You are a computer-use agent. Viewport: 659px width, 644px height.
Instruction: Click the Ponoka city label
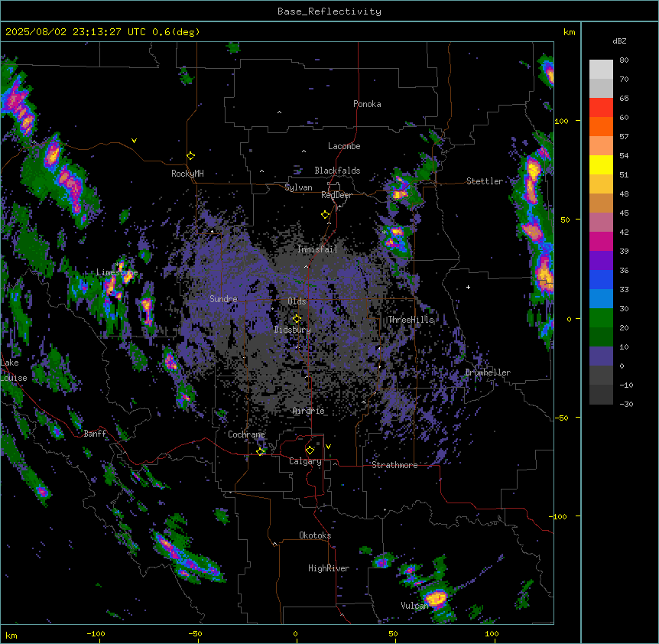pyautogui.click(x=367, y=104)
